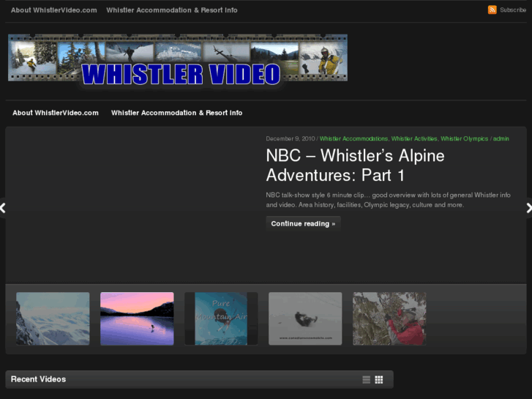This screenshot has height=399, width=532.
Task: Select the purple sunset lake thumbnail
Action: [137, 318]
